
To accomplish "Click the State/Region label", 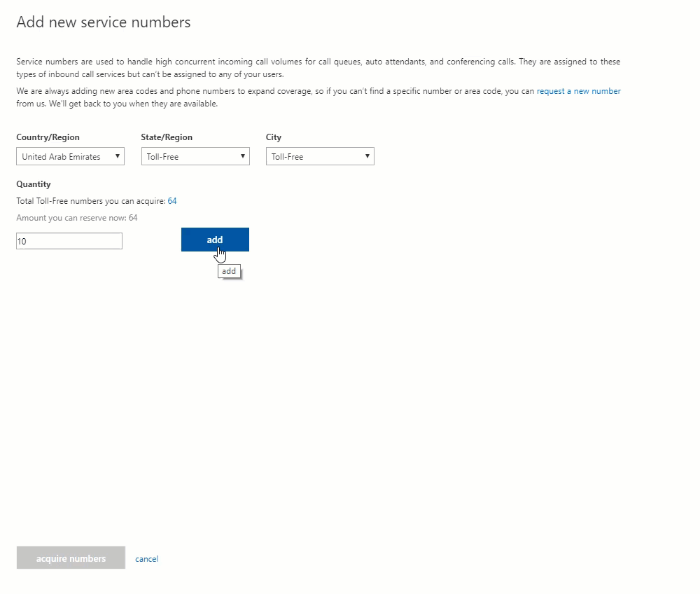I will [167, 137].
